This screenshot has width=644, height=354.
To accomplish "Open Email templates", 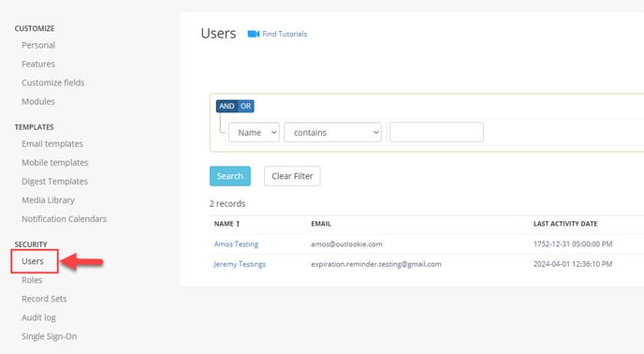I will (x=52, y=144).
